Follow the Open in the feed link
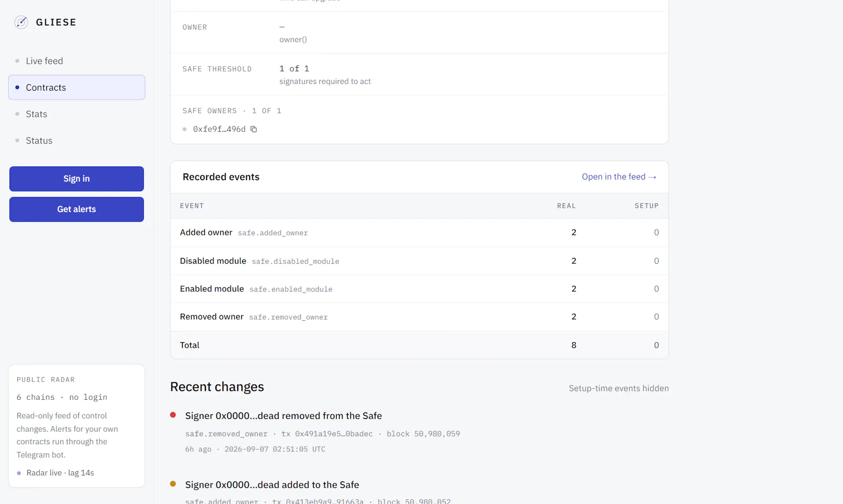Screen dimensions: 843x504 (x=619, y=177)
